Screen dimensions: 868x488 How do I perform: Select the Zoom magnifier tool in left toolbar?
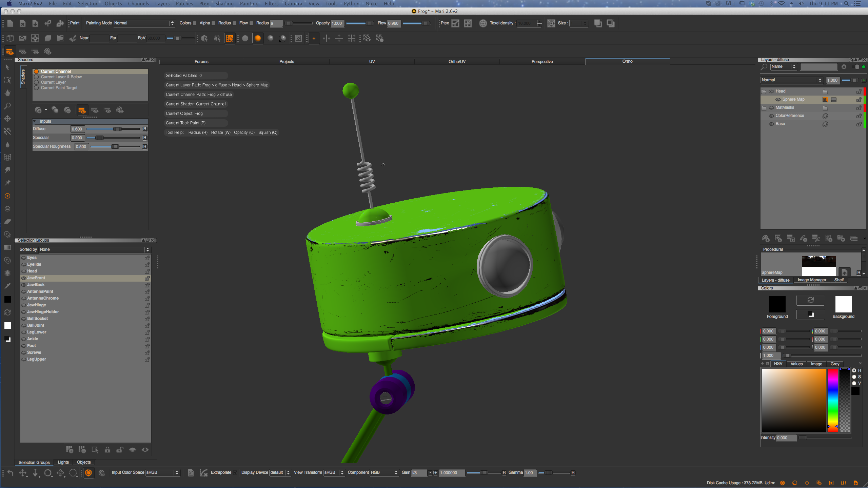[7, 106]
